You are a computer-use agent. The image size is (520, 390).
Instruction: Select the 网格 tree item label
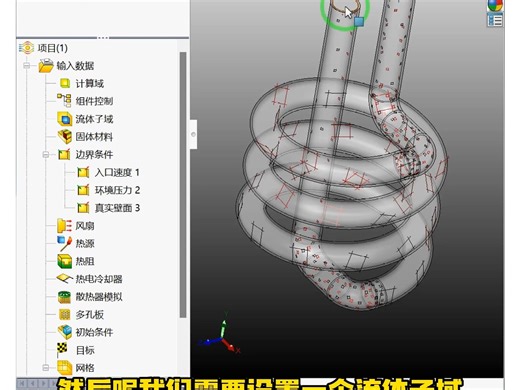pos(85,368)
